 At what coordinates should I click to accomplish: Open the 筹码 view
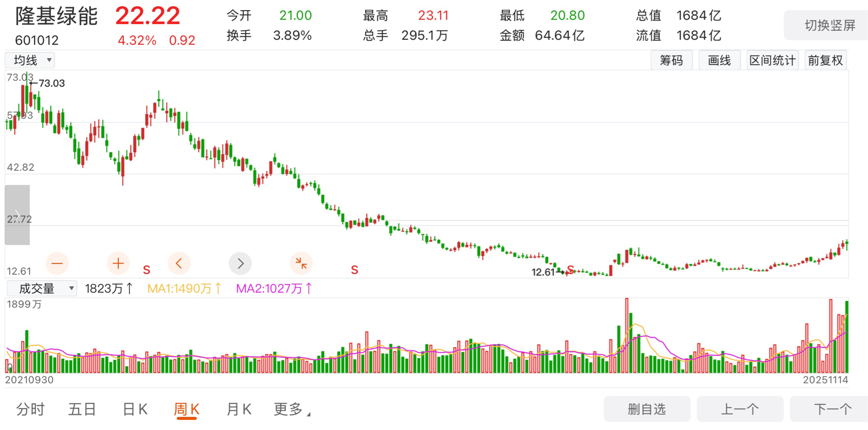671,60
